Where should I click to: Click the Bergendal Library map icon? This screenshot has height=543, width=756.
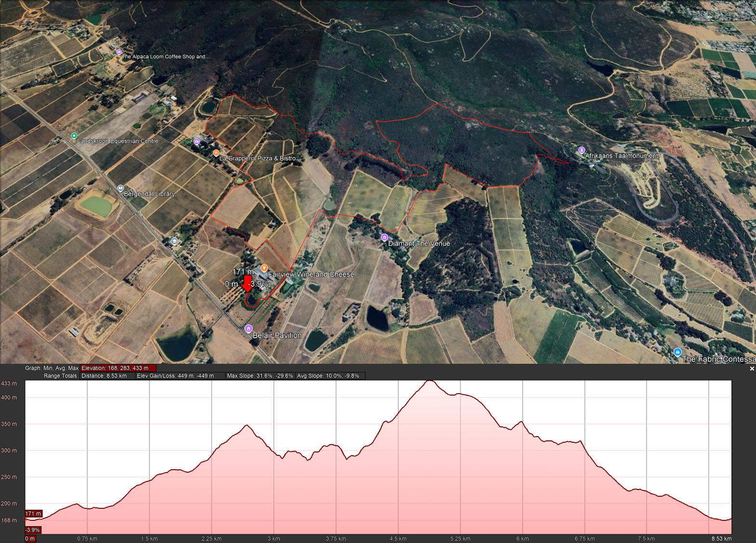coord(121,188)
